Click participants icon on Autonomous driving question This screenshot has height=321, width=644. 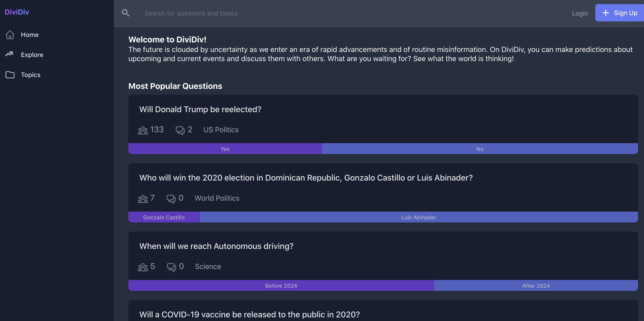(143, 267)
